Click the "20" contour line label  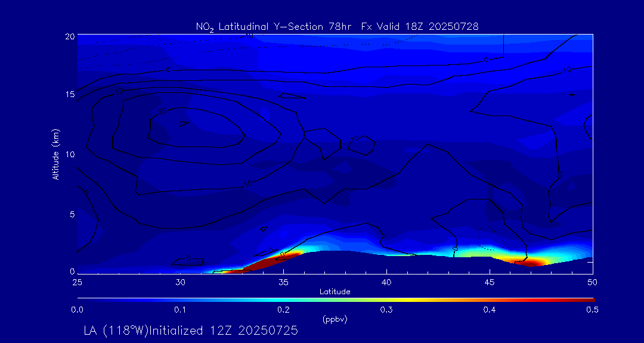point(163,111)
